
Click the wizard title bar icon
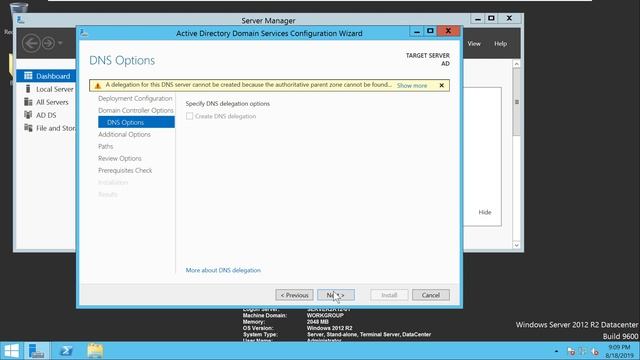[84, 33]
